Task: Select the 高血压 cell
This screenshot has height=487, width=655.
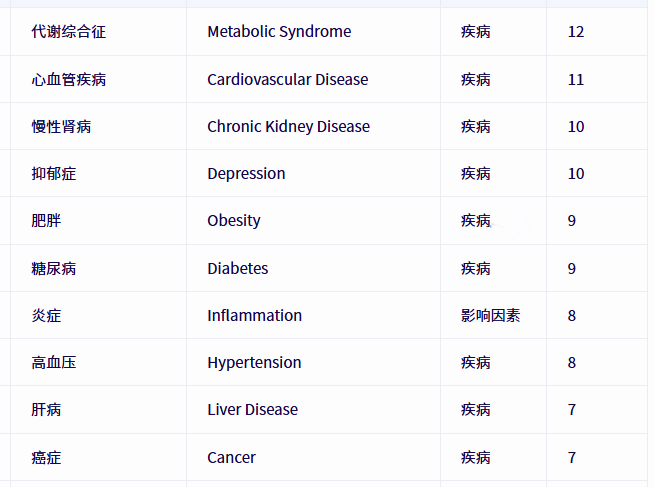Action: click(x=54, y=363)
